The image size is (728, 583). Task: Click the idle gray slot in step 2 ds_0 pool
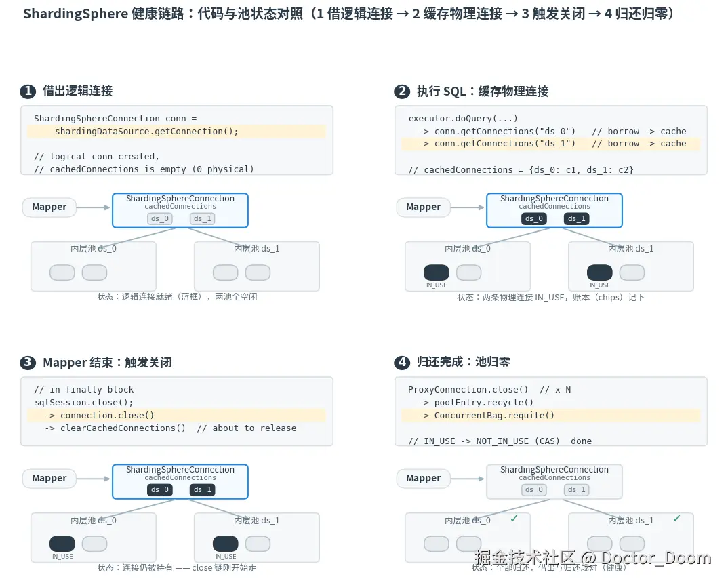(469, 273)
